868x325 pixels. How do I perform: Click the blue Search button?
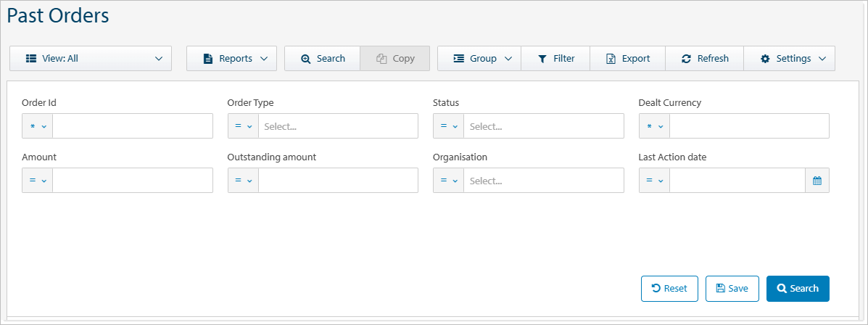click(798, 289)
